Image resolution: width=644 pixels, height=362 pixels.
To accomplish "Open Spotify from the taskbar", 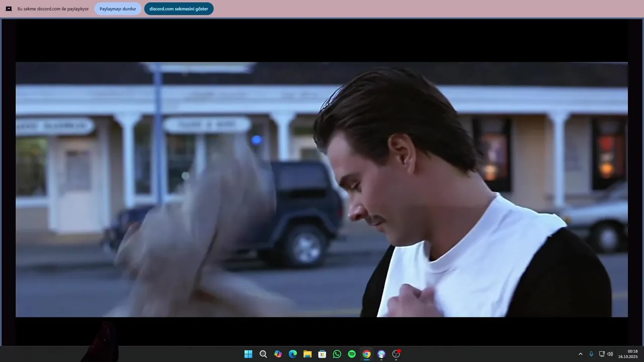I will [x=352, y=354].
